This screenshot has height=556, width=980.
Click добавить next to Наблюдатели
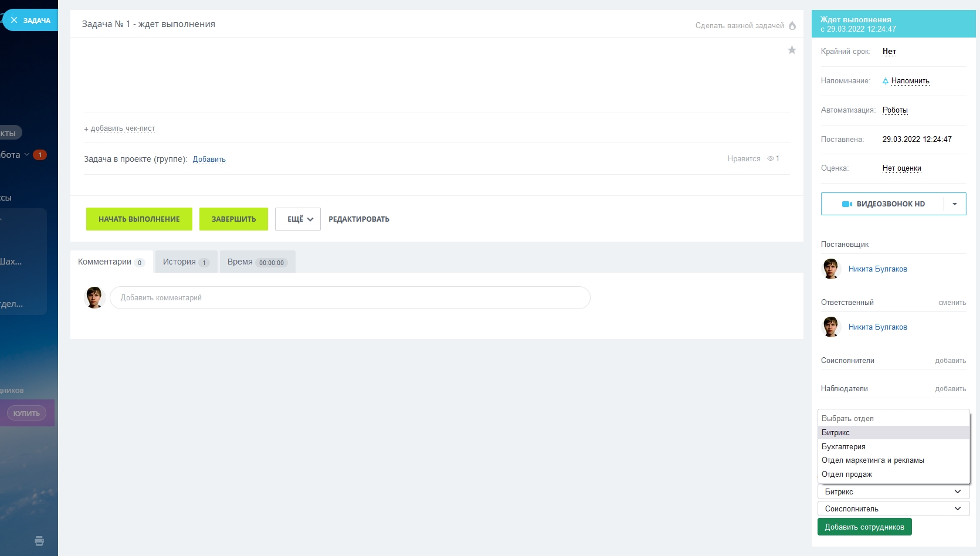(951, 389)
